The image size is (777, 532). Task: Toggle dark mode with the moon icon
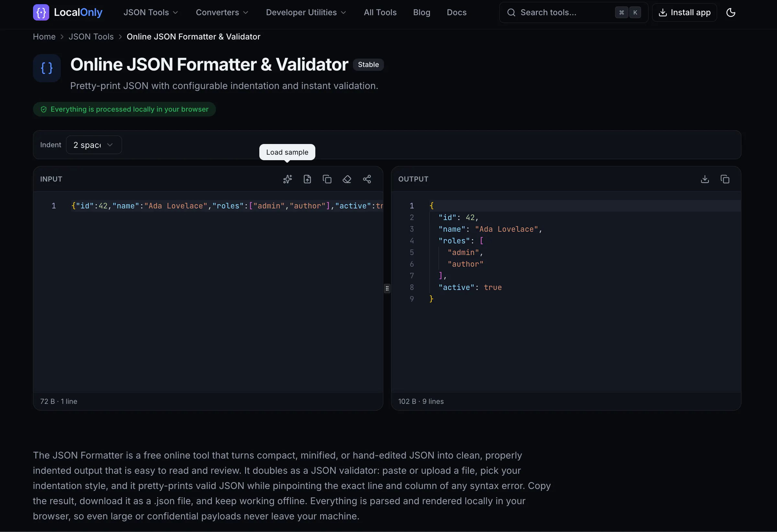coord(731,12)
